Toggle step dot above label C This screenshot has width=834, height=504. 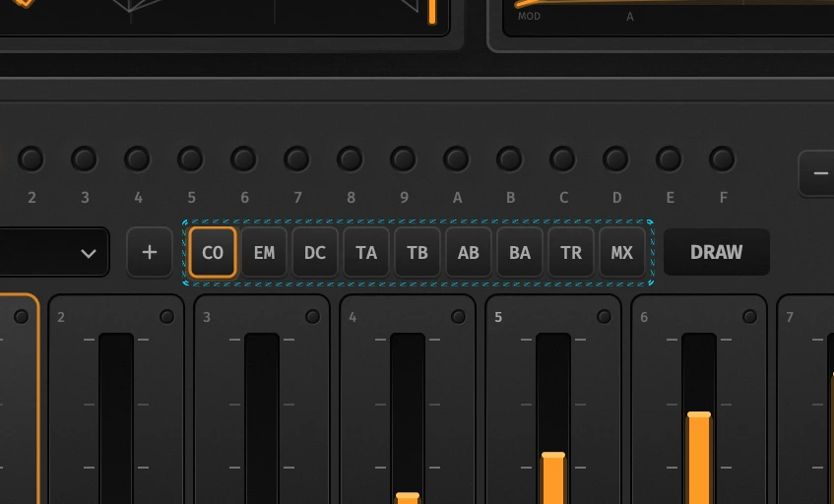(563, 158)
